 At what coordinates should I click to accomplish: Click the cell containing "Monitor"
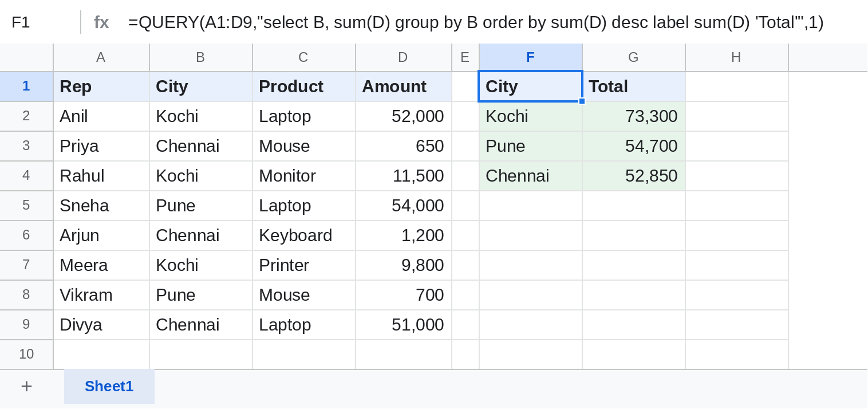coord(304,176)
